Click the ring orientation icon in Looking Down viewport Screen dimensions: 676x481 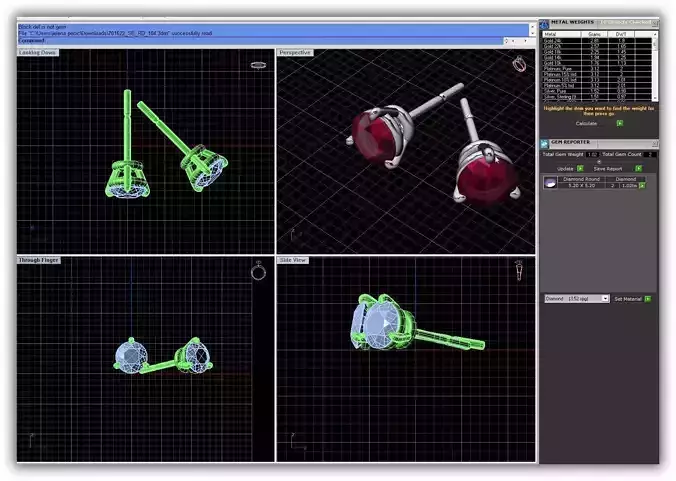click(258, 65)
